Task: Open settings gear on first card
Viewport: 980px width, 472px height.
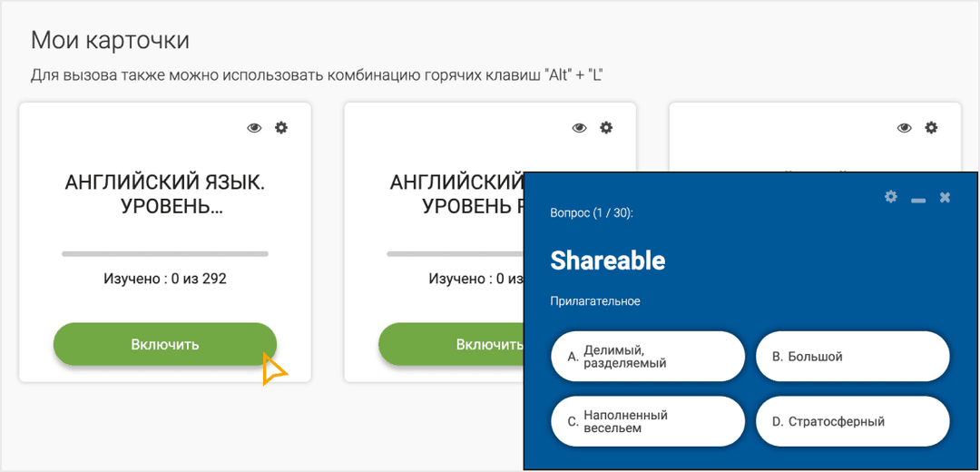Action: 281,128
